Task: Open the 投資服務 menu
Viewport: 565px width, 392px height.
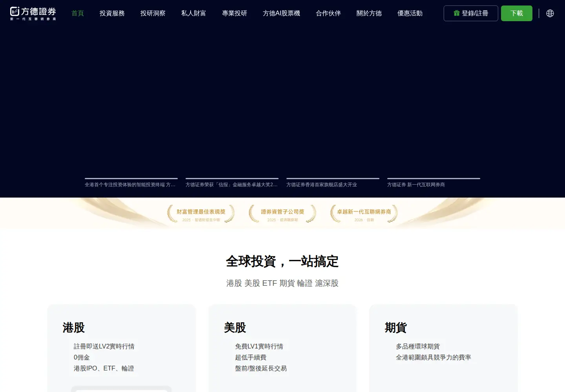Action: pos(112,13)
